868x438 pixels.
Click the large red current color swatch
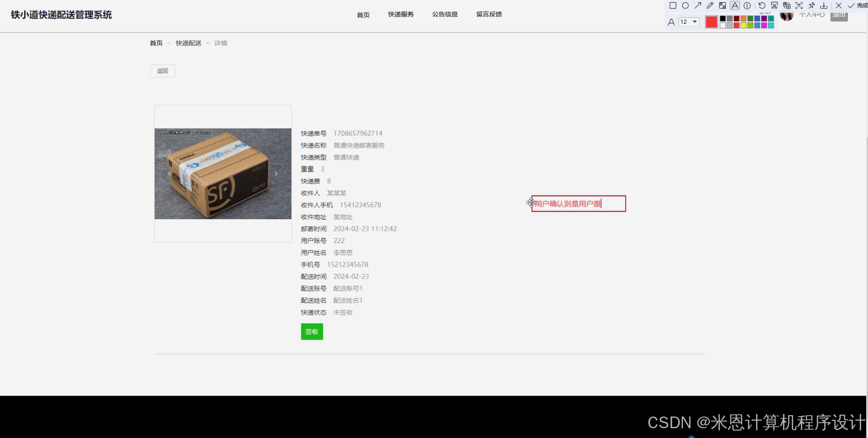711,22
